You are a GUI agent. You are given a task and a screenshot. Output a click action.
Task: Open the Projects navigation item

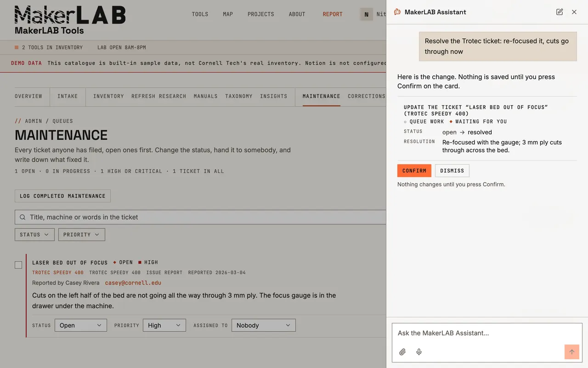(x=261, y=14)
